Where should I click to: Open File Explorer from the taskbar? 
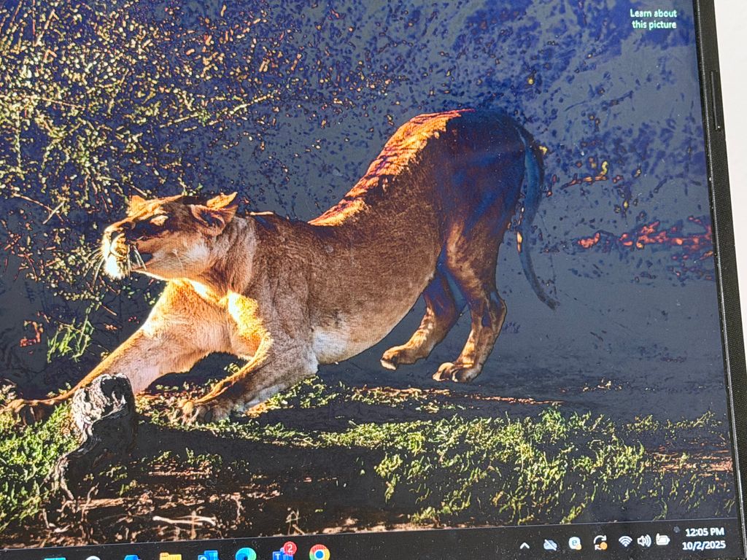(x=170, y=557)
